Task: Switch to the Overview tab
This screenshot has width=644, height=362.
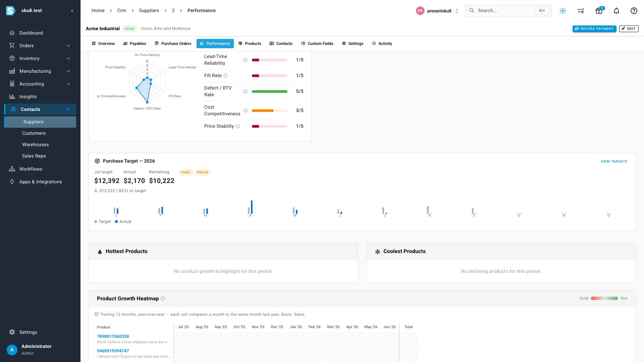Action: click(103, 44)
